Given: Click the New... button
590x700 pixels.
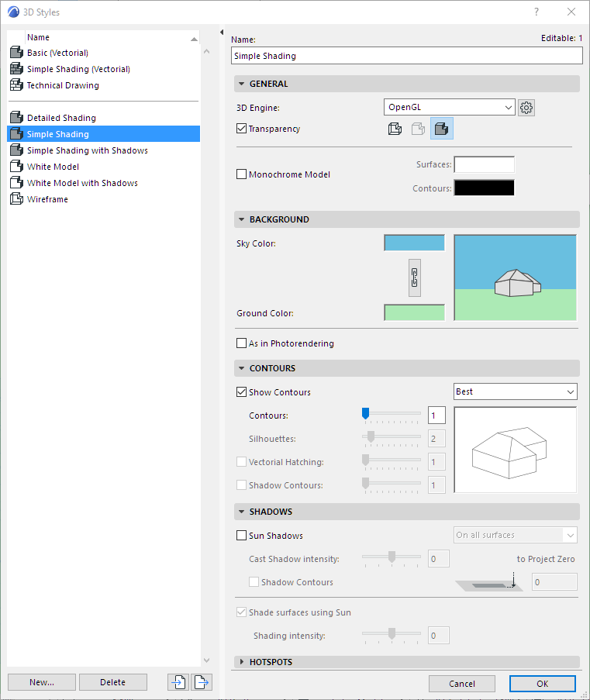Looking at the screenshot, I should [x=42, y=682].
